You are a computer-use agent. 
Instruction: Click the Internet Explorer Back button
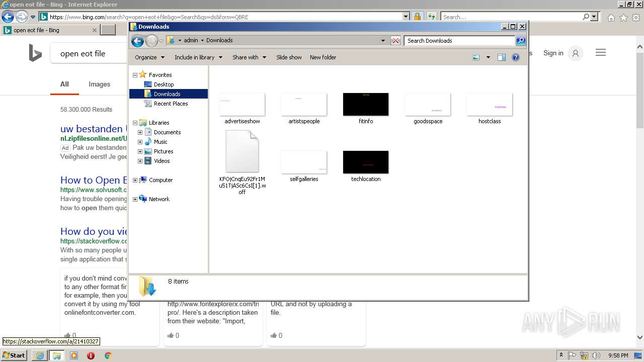(x=8, y=17)
